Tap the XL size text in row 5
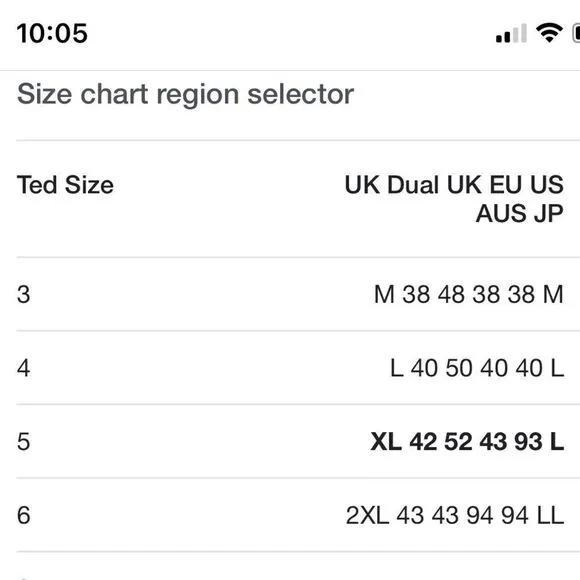Viewport: 580px width, 580px height. (x=386, y=442)
